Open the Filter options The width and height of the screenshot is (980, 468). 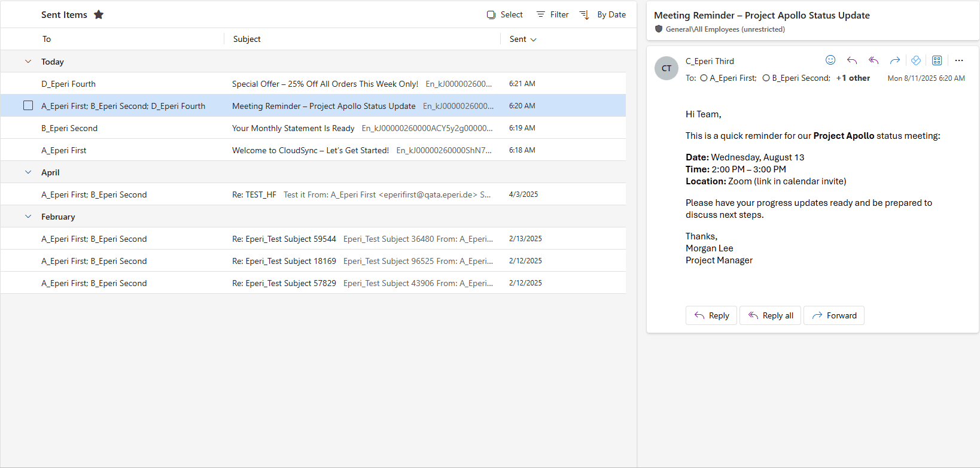pos(552,14)
